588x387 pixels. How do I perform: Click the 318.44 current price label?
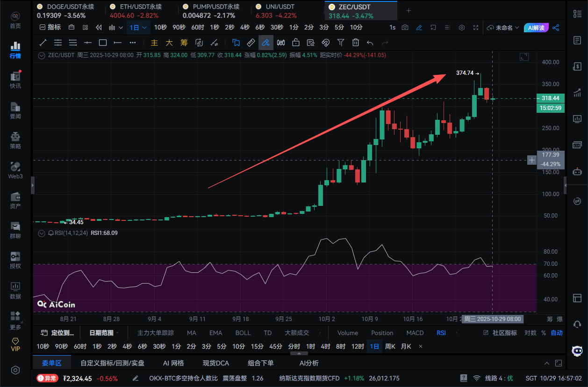(551, 98)
